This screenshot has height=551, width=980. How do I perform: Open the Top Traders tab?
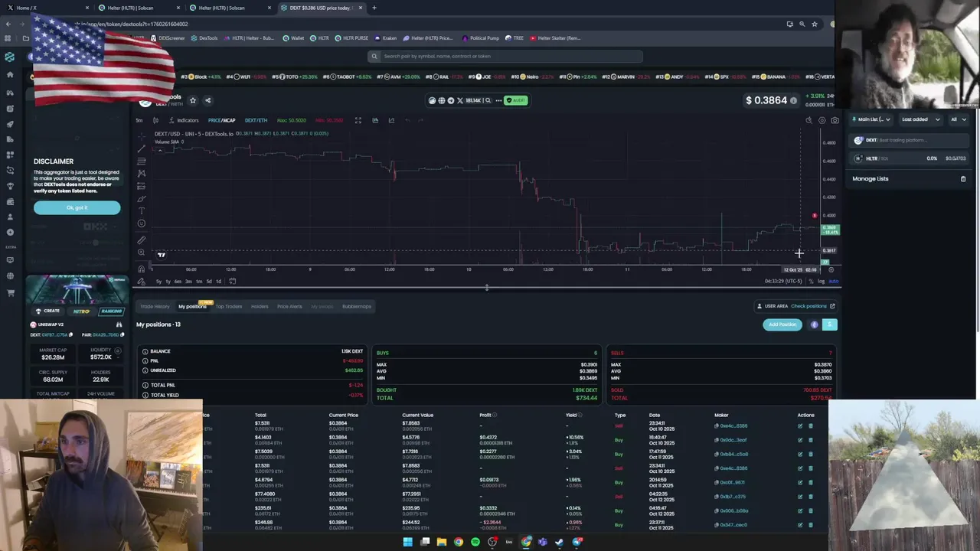click(228, 306)
